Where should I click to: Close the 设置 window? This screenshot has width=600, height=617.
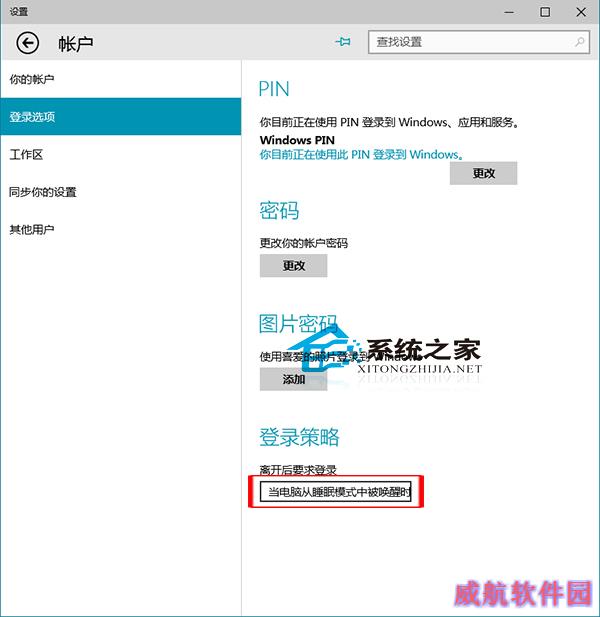[581, 12]
